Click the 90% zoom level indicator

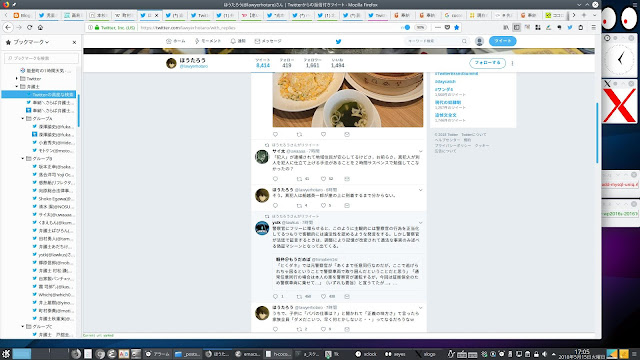[x=420, y=28]
